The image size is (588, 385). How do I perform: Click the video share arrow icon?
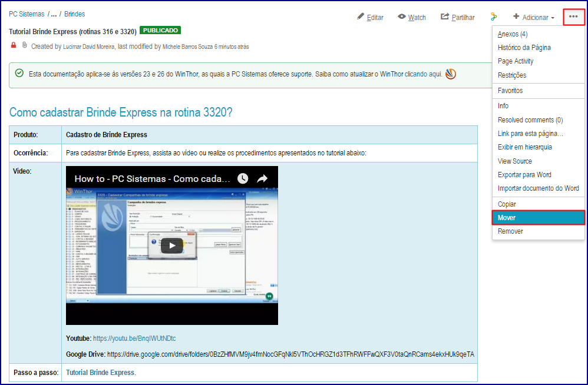pos(262,178)
